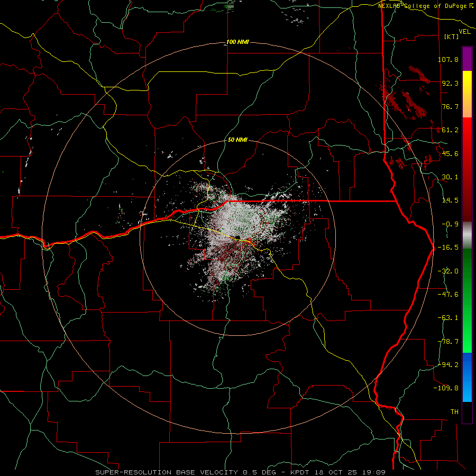Click the gray near-zero segment of color bar
Screen dimensions: 476x476
(467, 235)
